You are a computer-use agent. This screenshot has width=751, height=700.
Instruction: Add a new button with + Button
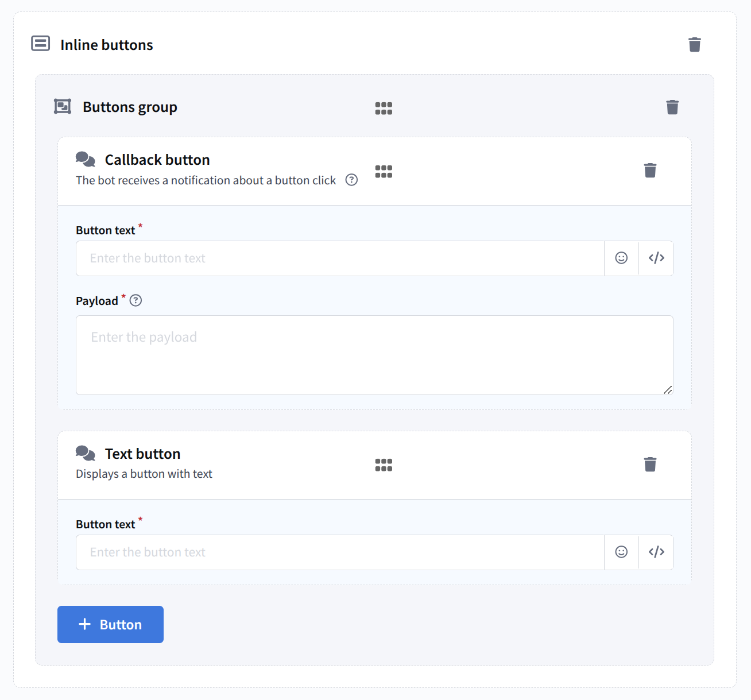coord(110,624)
